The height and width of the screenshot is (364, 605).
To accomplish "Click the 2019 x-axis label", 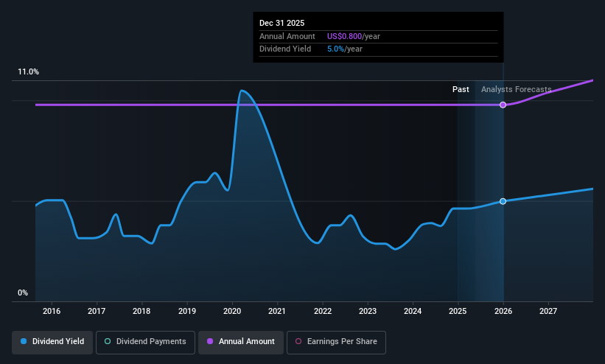I will [x=187, y=311].
